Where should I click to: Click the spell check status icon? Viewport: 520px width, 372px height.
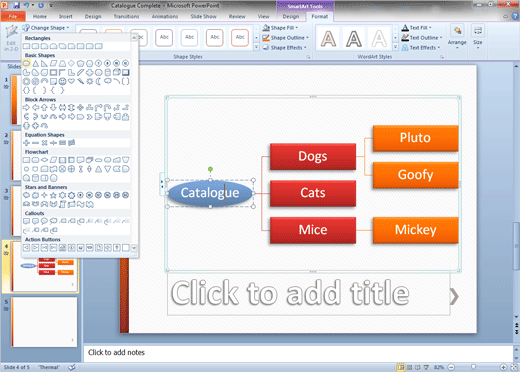click(x=72, y=367)
